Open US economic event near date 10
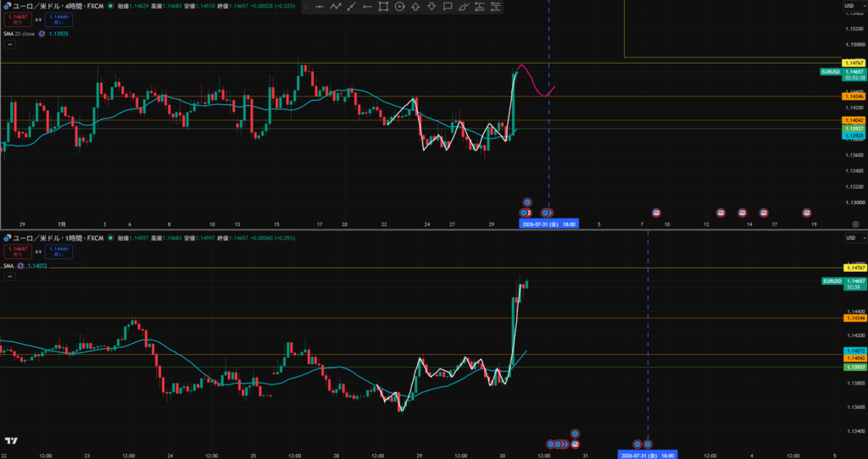This screenshot has width=868, height=459. click(x=657, y=213)
